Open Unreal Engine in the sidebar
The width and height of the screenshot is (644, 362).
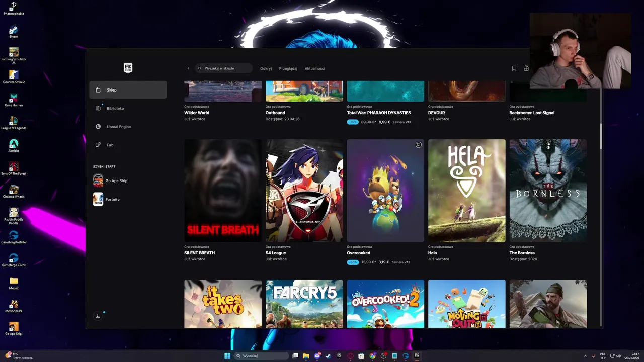pyautogui.click(x=128, y=127)
